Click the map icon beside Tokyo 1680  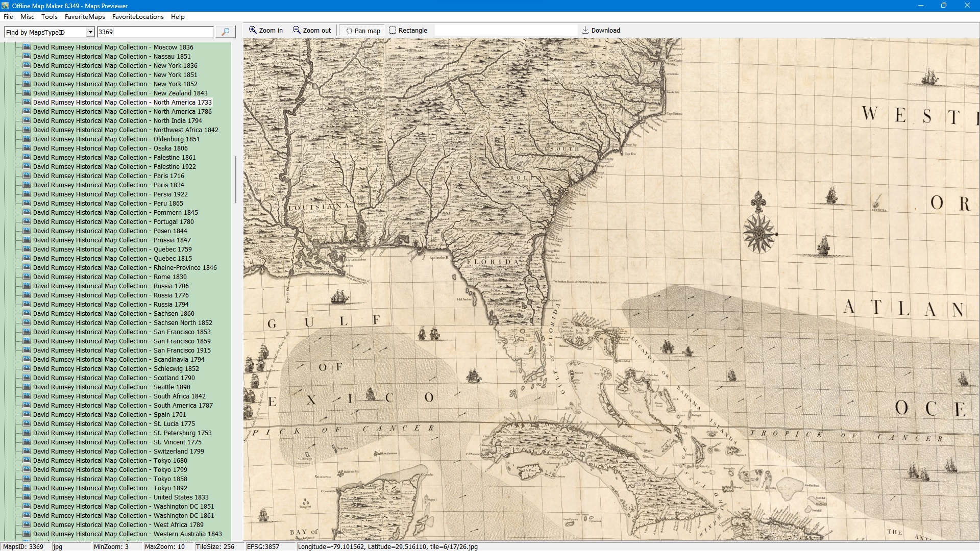(x=27, y=460)
